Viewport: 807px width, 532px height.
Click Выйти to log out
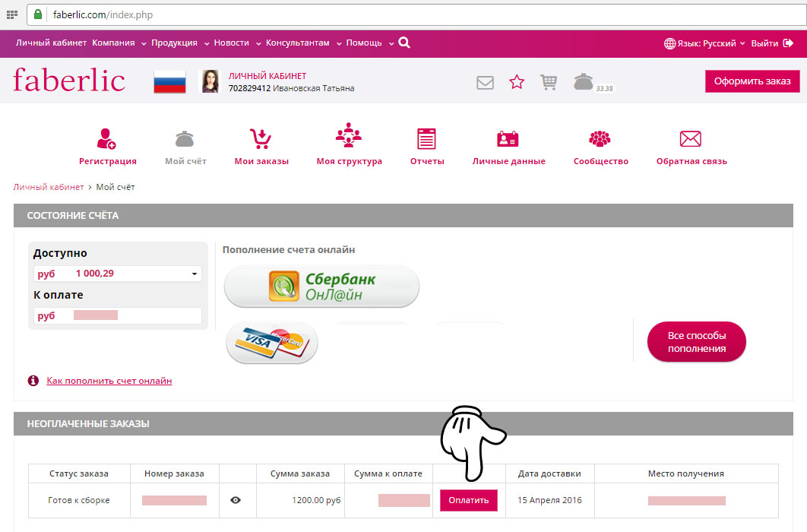pos(764,43)
